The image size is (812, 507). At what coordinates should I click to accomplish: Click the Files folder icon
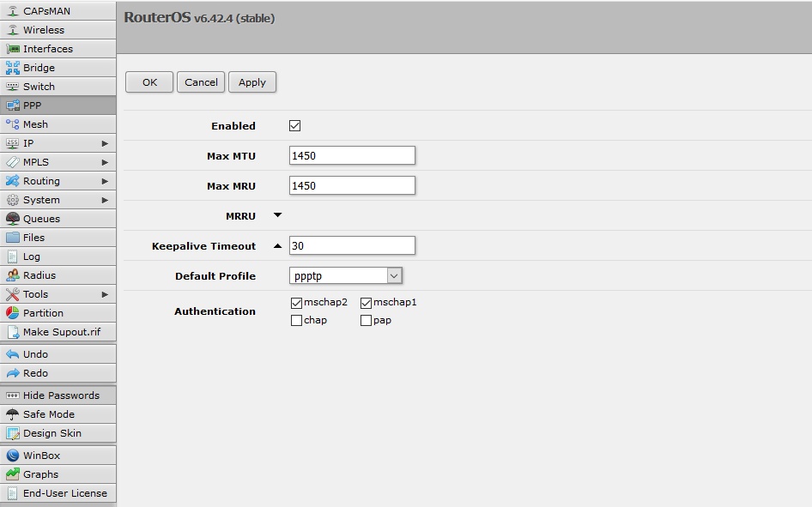(x=13, y=238)
